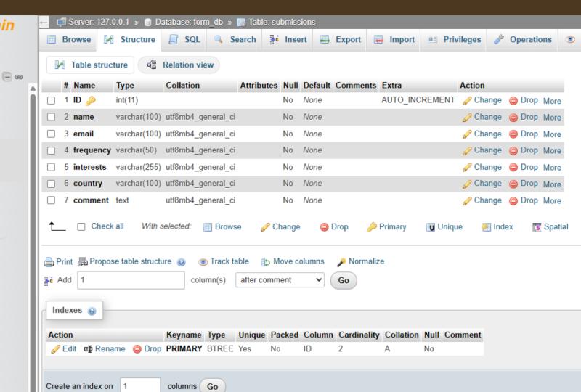581x392 pixels.
Task: Enable the Check all checkbox
Action: coord(81,226)
